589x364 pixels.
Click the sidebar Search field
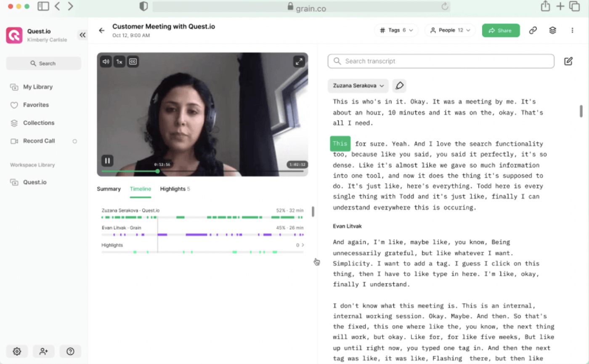tap(43, 64)
